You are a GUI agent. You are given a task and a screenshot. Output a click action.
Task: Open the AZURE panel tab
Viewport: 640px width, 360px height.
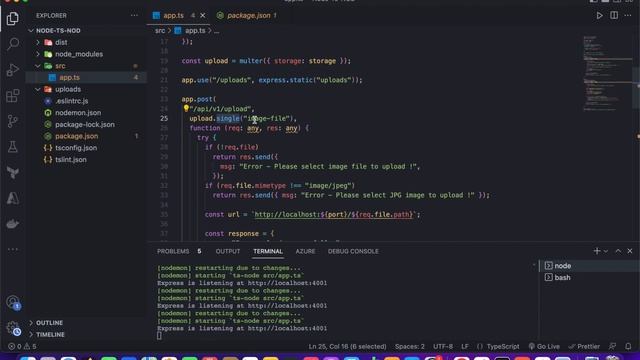(305, 251)
